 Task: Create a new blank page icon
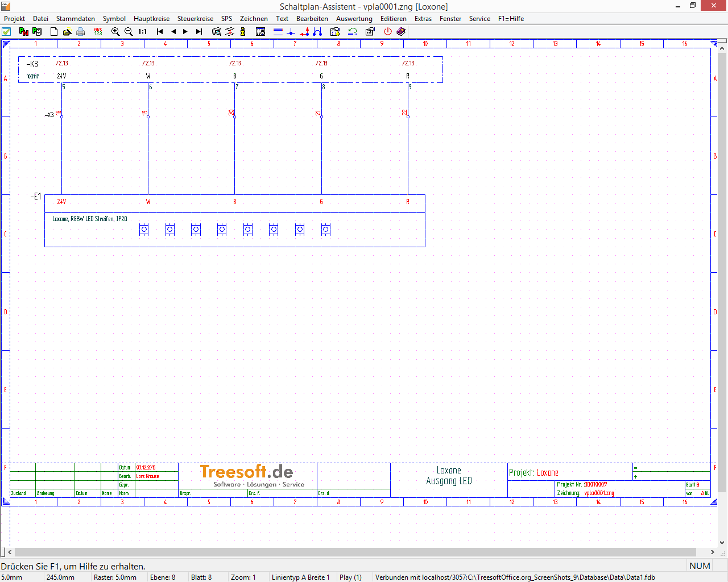(x=54, y=32)
